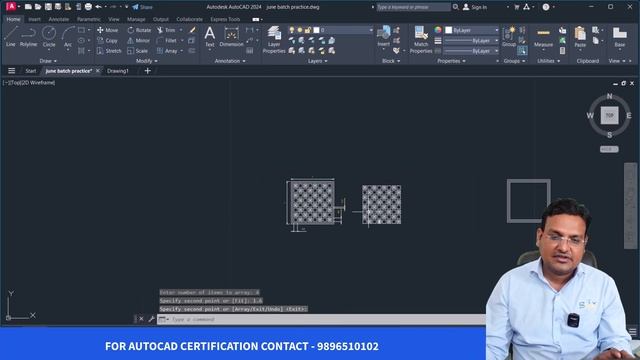Open Layer Properties manager
The width and height of the screenshot is (640, 360).
pos(274,40)
